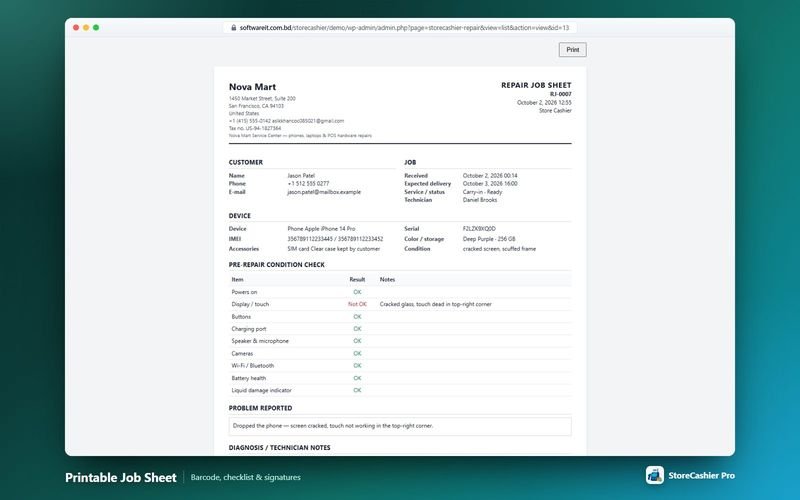Click the Speaker & microphone row label

point(260,341)
